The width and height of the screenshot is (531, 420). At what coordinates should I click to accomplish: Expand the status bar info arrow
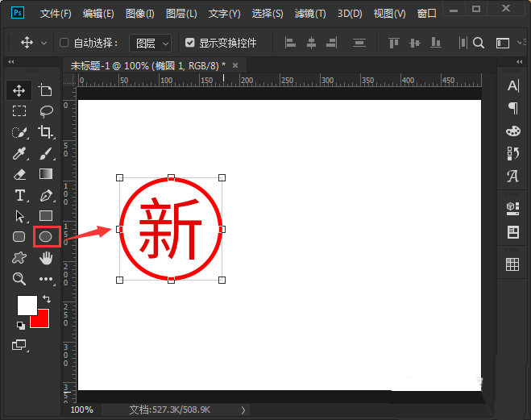[x=243, y=410]
